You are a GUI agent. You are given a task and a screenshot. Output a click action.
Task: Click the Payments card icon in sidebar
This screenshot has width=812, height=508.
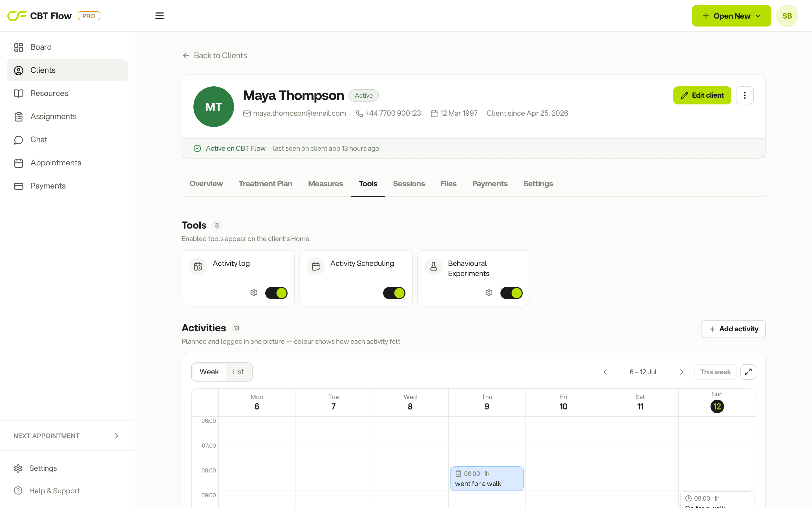click(x=18, y=186)
